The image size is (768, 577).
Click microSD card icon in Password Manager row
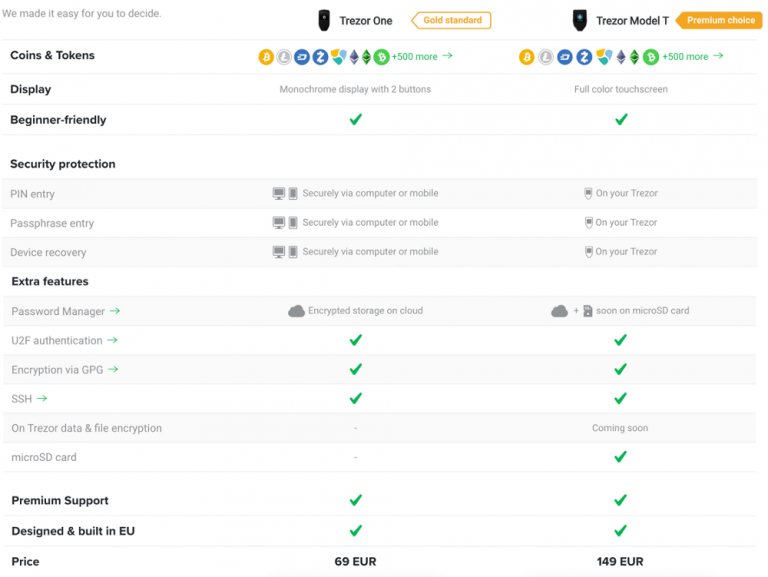pos(588,311)
